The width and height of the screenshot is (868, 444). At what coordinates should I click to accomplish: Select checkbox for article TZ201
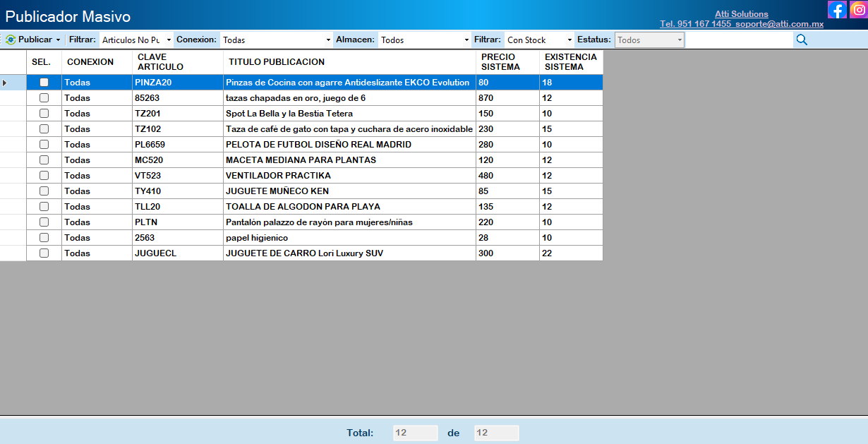tap(44, 114)
